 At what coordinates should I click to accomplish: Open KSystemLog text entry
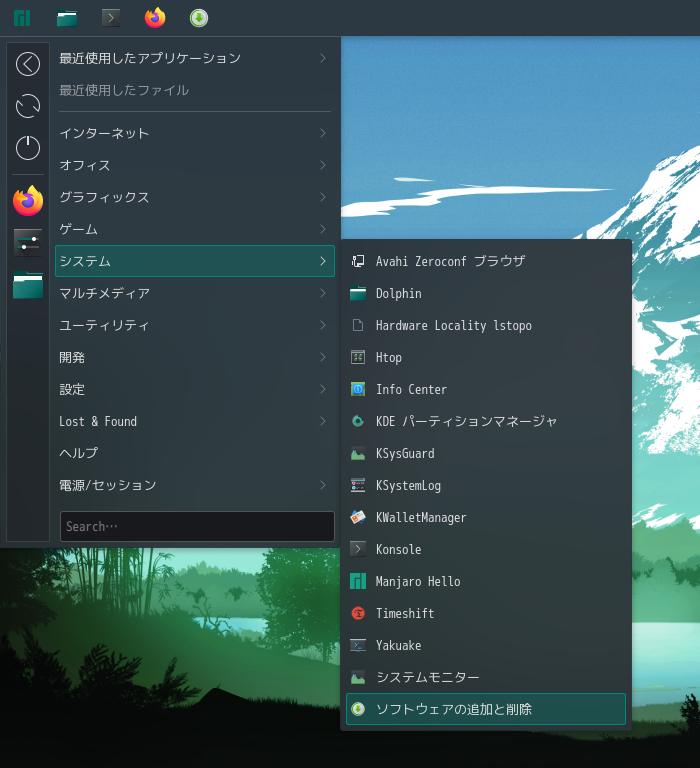tap(409, 485)
